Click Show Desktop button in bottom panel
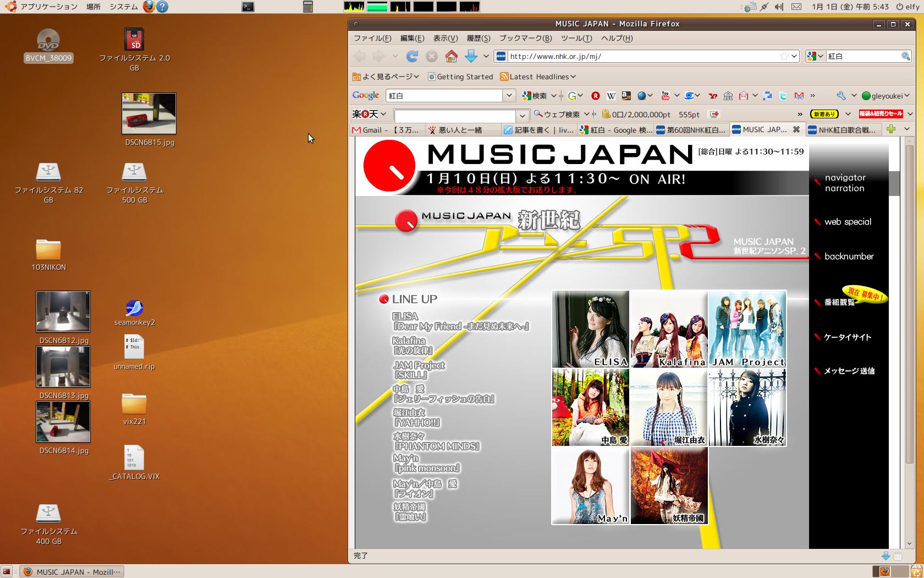 7,571
